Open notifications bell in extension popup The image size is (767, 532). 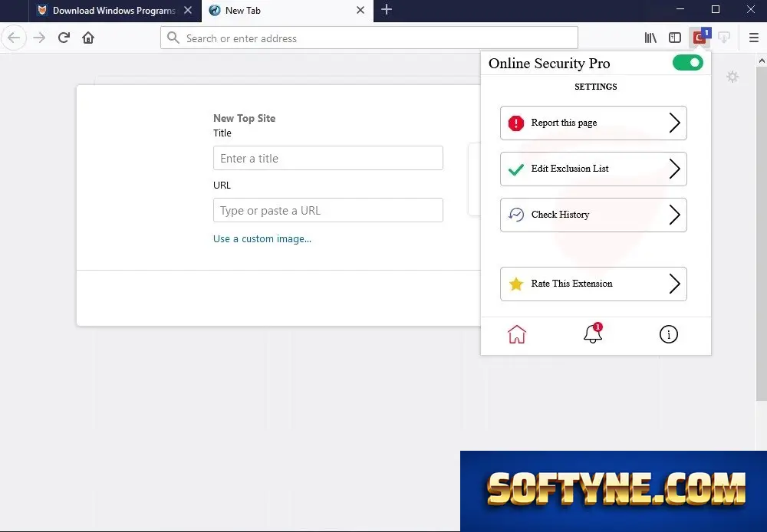pyautogui.click(x=592, y=334)
